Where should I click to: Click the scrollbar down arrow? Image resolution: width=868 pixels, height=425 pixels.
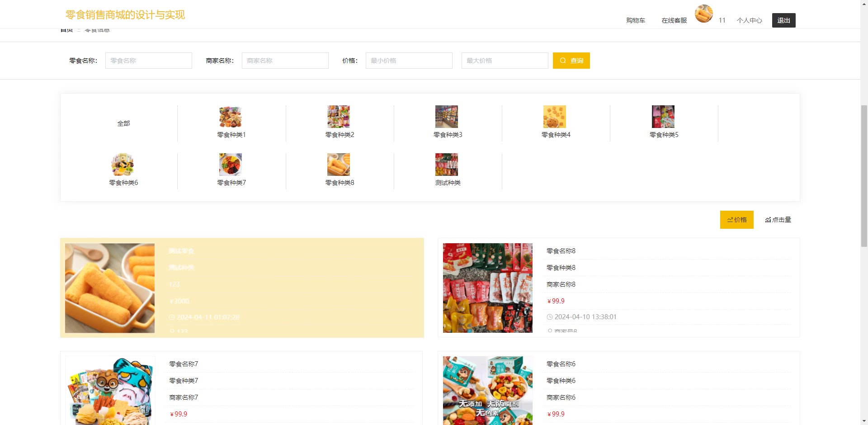[864, 421]
